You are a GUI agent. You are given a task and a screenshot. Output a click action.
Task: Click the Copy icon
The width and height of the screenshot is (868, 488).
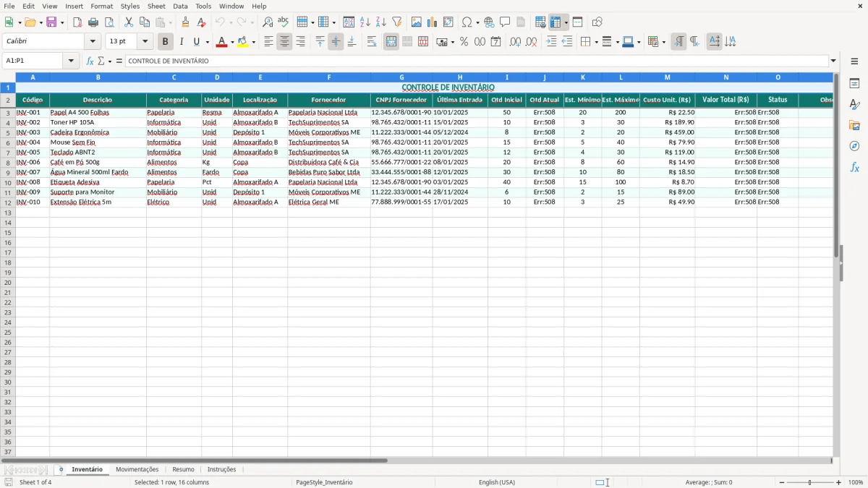point(145,22)
